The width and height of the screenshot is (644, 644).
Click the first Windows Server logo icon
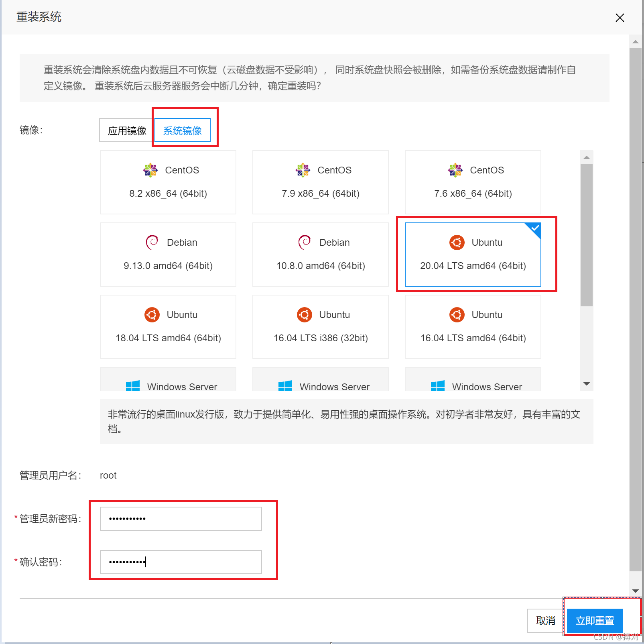point(133,386)
